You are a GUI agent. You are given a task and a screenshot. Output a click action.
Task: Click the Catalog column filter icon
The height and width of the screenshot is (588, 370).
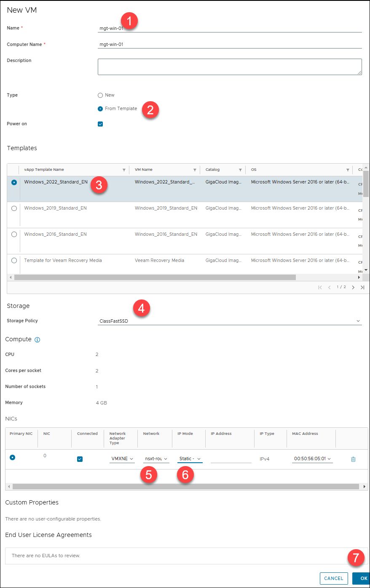[240, 170]
